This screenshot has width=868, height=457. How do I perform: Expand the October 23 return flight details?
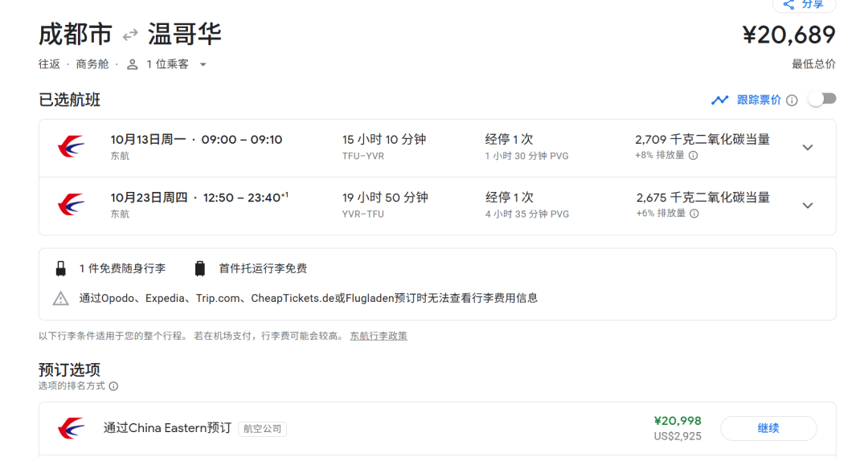pos(808,205)
